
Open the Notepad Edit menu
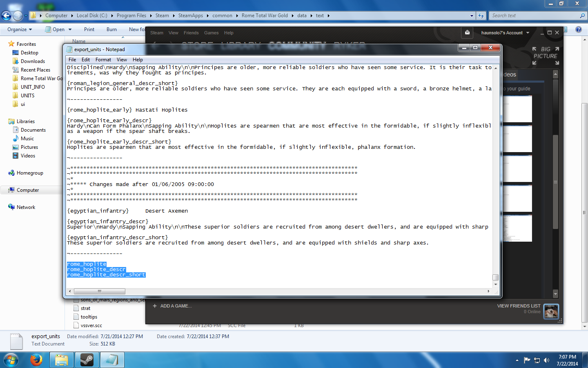[x=86, y=60]
